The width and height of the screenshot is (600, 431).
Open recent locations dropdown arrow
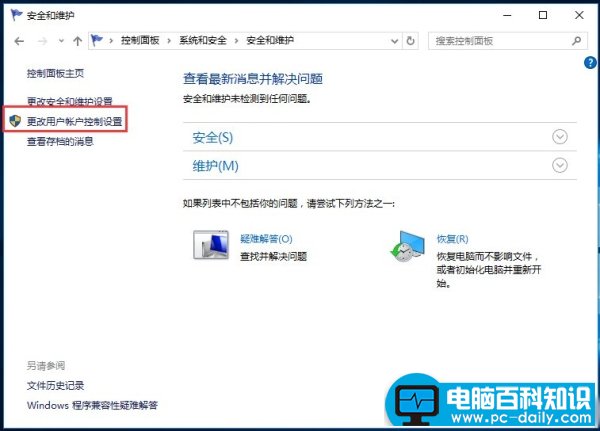point(61,41)
